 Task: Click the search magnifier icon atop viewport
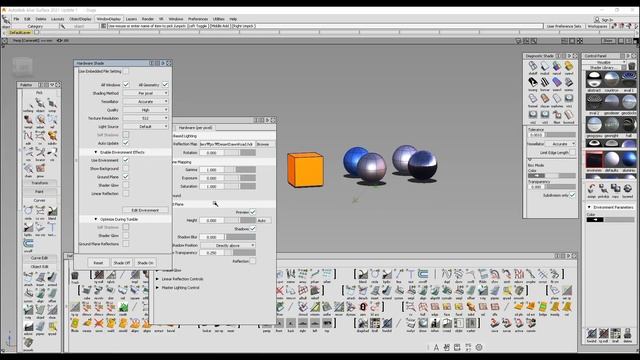pyautogui.click(x=534, y=41)
